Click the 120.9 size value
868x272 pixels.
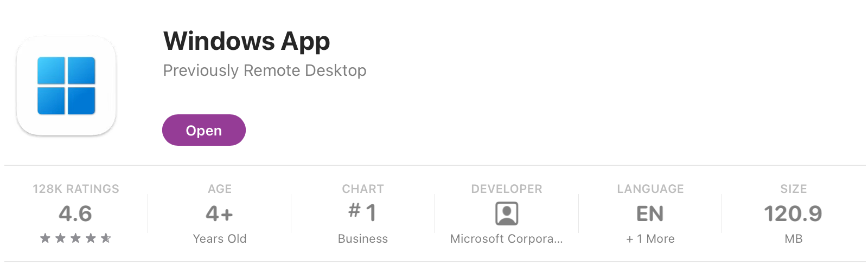793,213
